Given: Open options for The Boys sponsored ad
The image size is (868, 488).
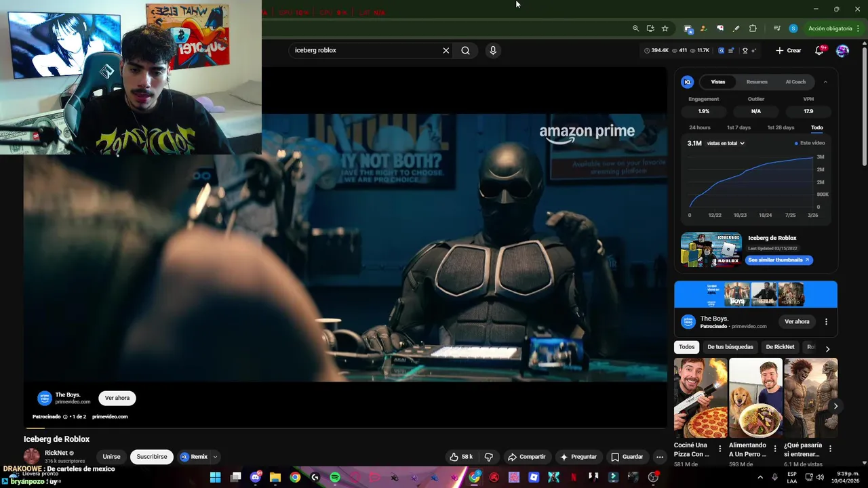Looking at the screenshot, I should click(826, 321).
